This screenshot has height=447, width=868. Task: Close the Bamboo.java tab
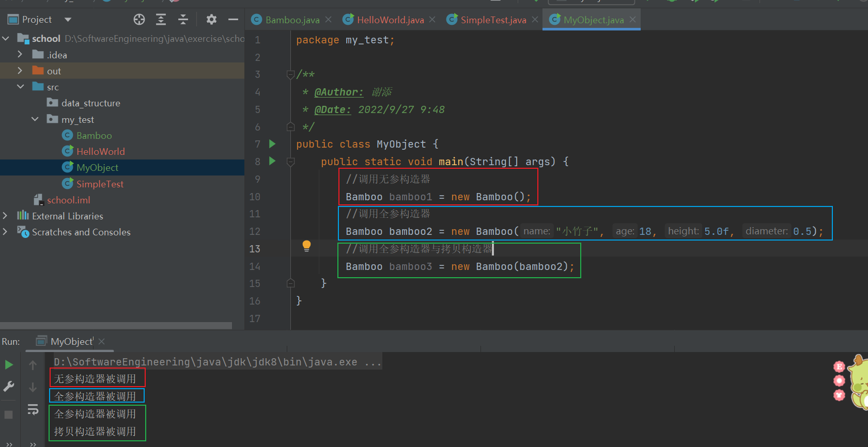coord(329,20)
